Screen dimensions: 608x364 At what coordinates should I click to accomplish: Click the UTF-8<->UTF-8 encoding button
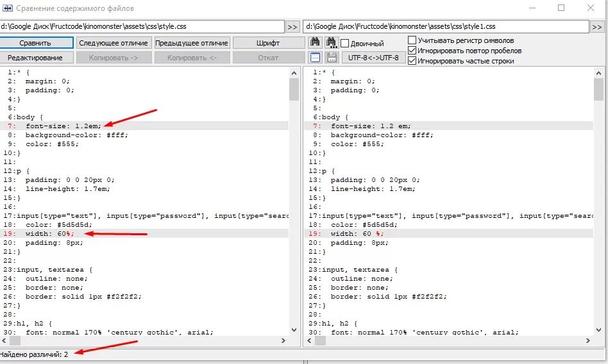(373, 58)
